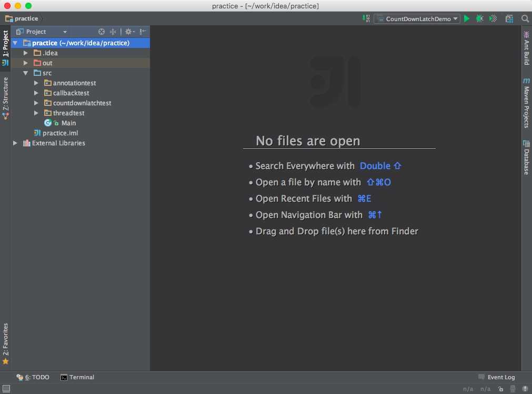Click the macOS green zoom button
Image resolution: width=532 pixels, height=394 pixels.
click(28, 6)
